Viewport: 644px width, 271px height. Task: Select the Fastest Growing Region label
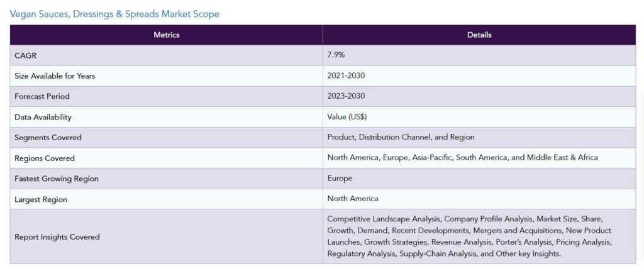tap(56, 179)
